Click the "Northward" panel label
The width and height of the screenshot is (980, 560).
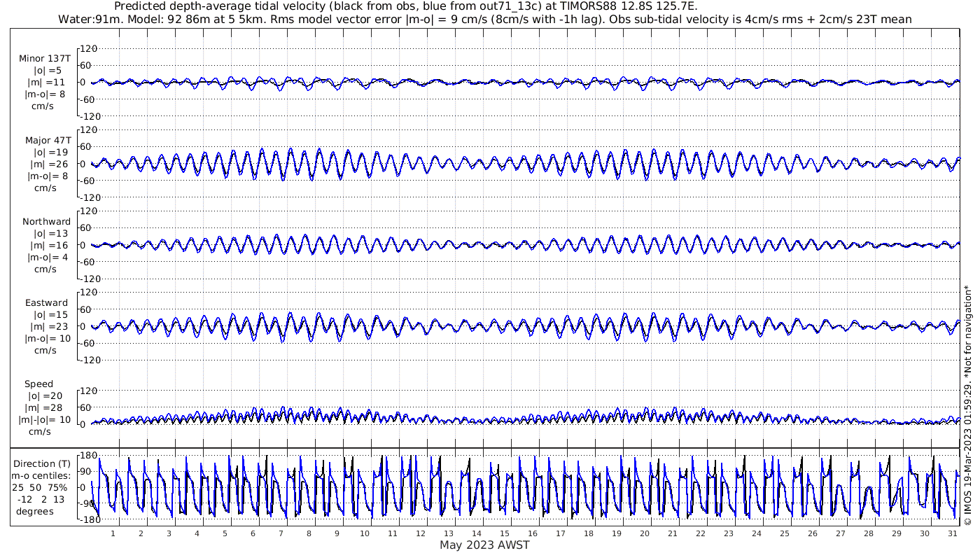[x=47, y=222]
